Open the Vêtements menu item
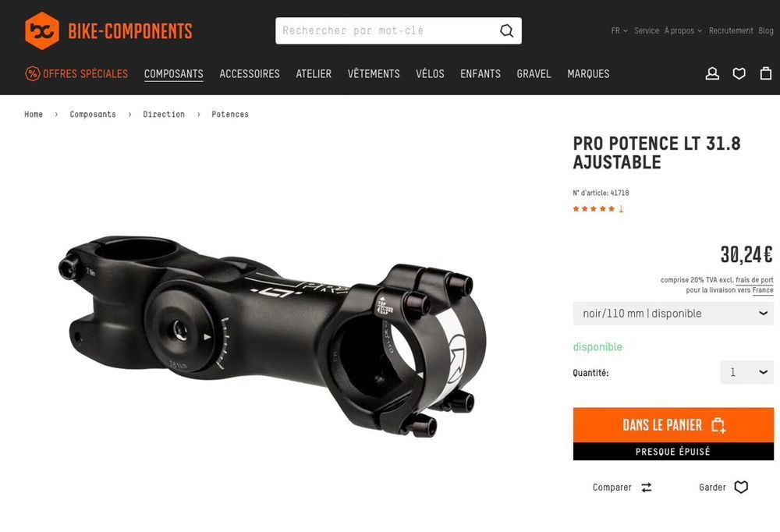 [x=374, y=73]
